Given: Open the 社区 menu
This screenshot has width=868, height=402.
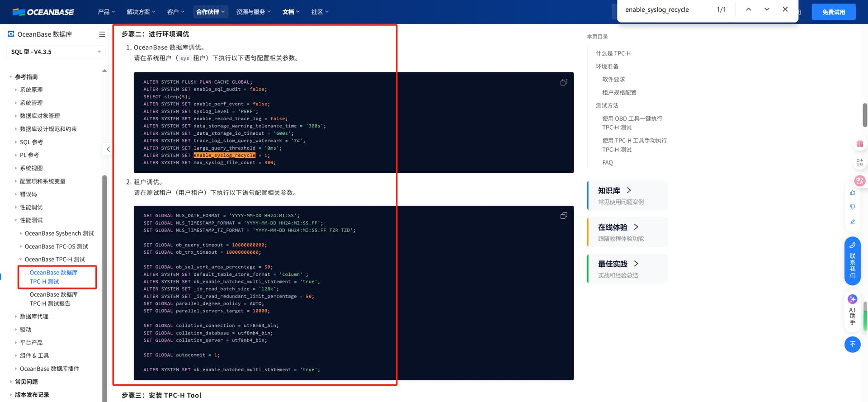Looking at the screenshot, I should click(x=320, y=12).
